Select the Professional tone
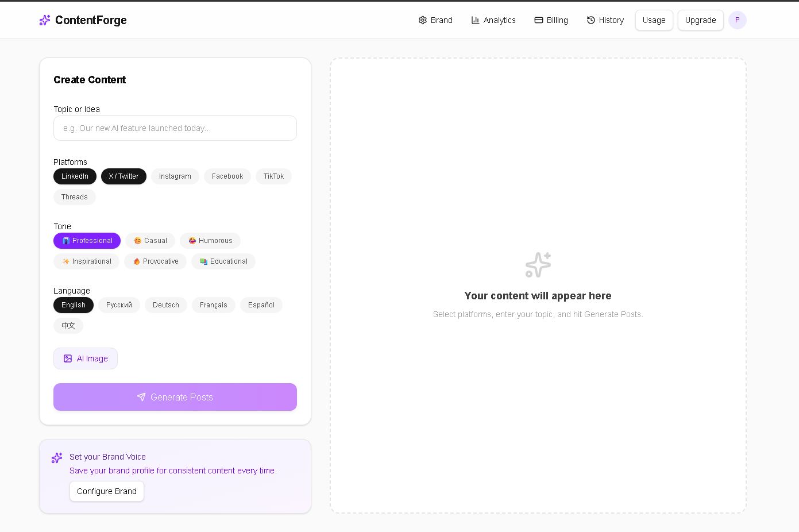Screen dimensions: 799x532 pos(87,241)
